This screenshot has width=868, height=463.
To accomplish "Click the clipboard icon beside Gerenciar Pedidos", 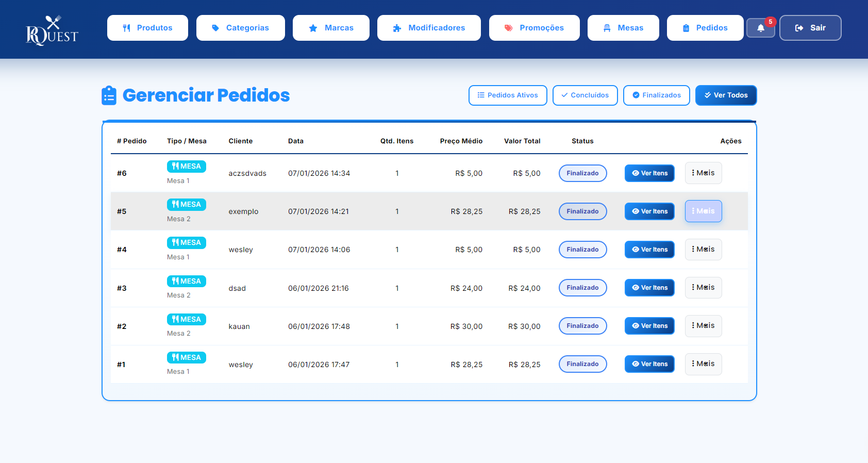I will pyautogui.click(x=109, y=95).
